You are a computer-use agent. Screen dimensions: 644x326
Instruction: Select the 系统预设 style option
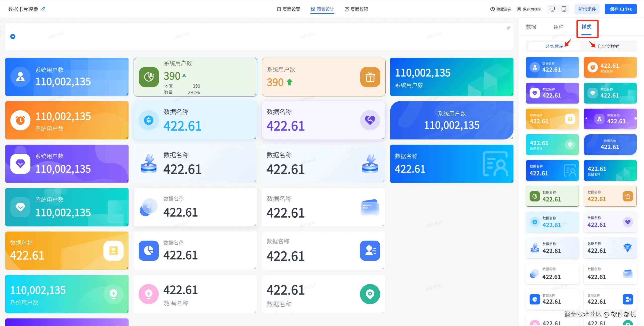coord(554,46)
